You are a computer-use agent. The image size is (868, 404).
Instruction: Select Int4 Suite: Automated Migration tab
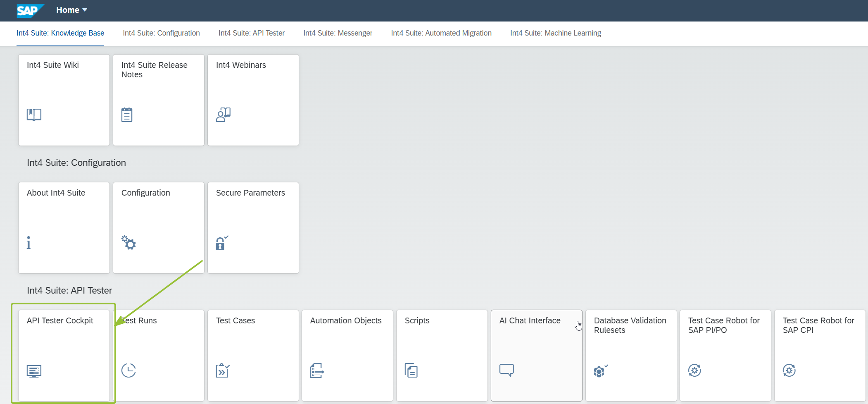point(441,33)
